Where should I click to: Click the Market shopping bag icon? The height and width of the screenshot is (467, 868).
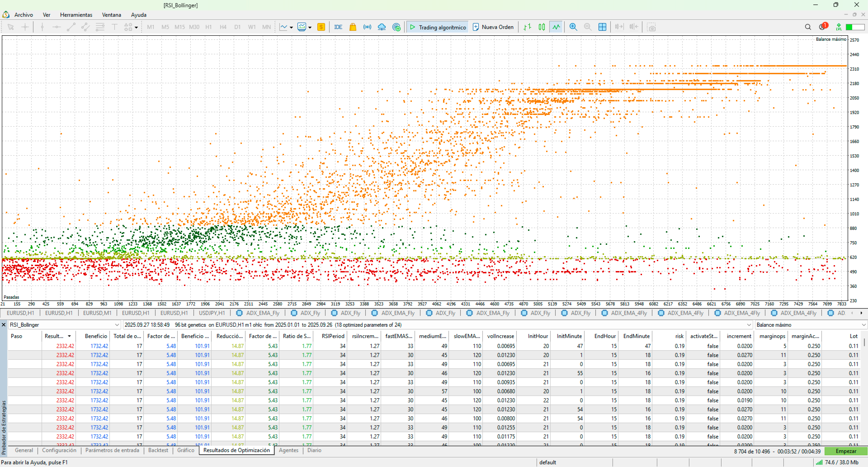353,27
